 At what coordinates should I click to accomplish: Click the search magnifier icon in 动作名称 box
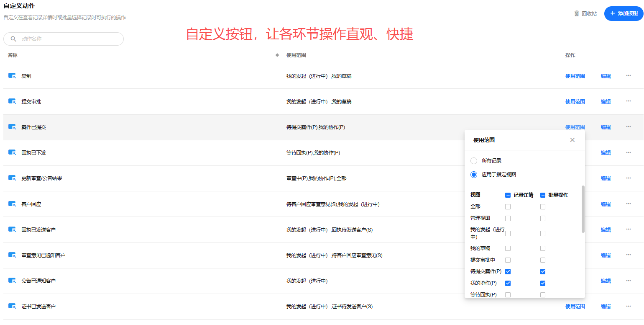[x=14, y=39]
